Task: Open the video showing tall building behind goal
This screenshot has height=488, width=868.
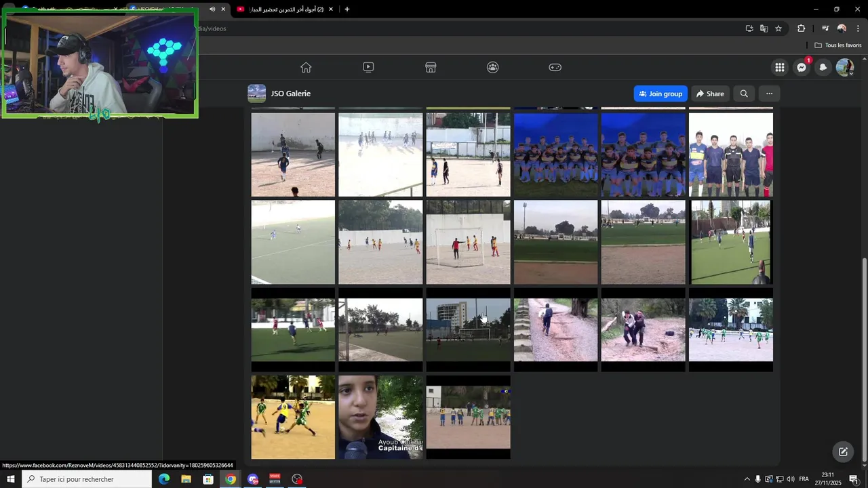Action: [x=468, y=329]
